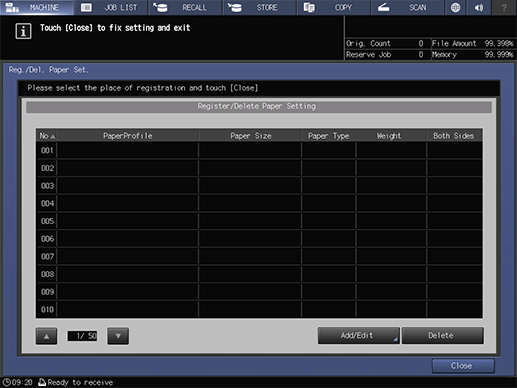Select paper registration row 010
This screenshot has height=388, width=517.
259,309
